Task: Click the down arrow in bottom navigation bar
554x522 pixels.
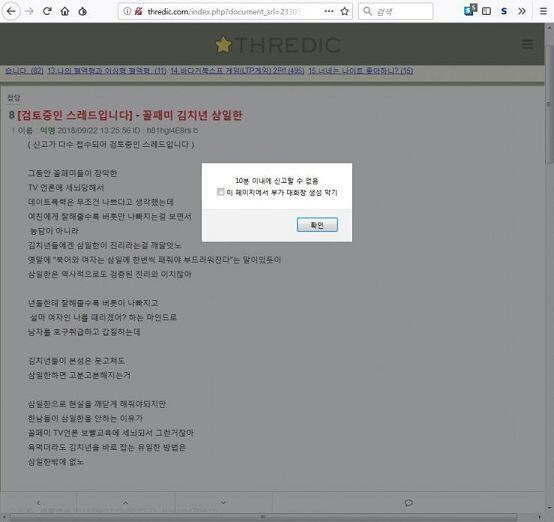Action: click(223, 503)
